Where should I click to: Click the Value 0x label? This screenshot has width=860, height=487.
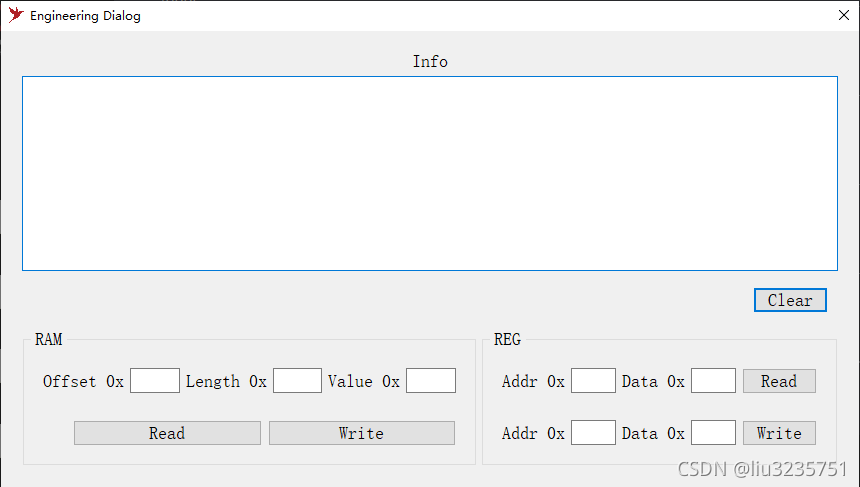[364, 381]
